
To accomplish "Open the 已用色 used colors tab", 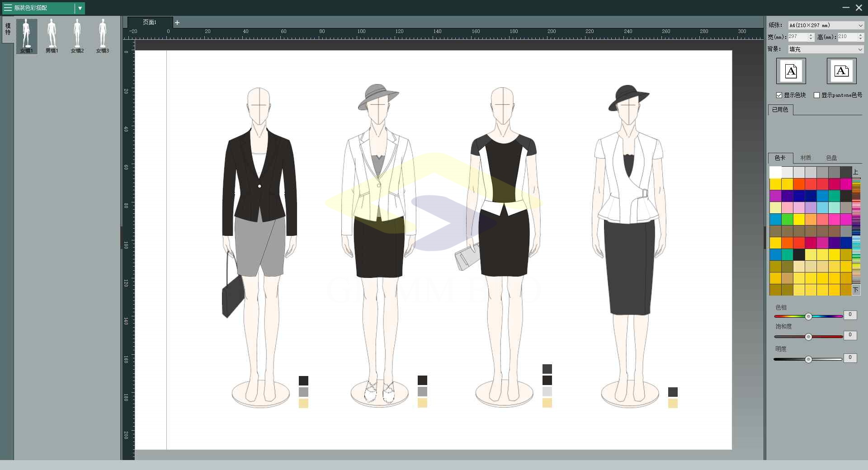I will [780, 110].
